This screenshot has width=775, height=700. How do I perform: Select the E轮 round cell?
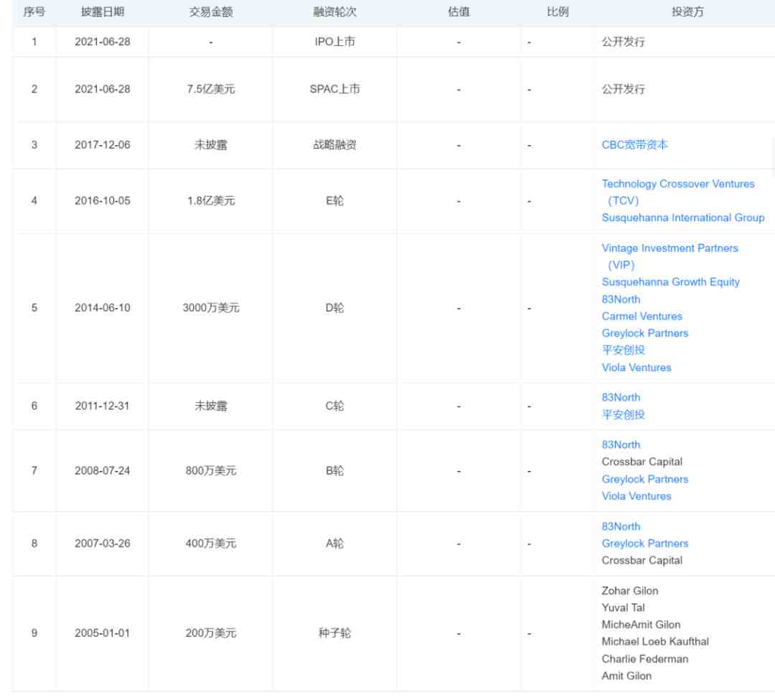click(334, 201)
